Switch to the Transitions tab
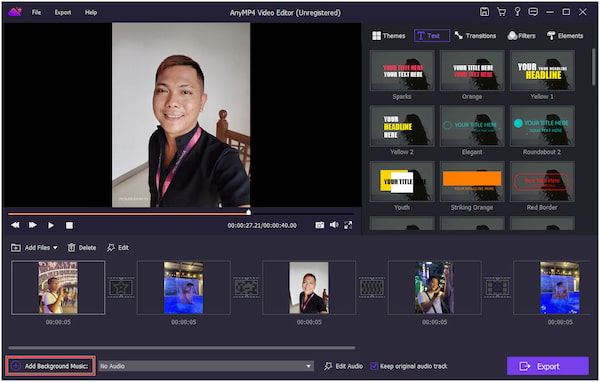Image resolution: width=600 pixels, height=382 pixels. pyautogui.click(x=475, y=36)
